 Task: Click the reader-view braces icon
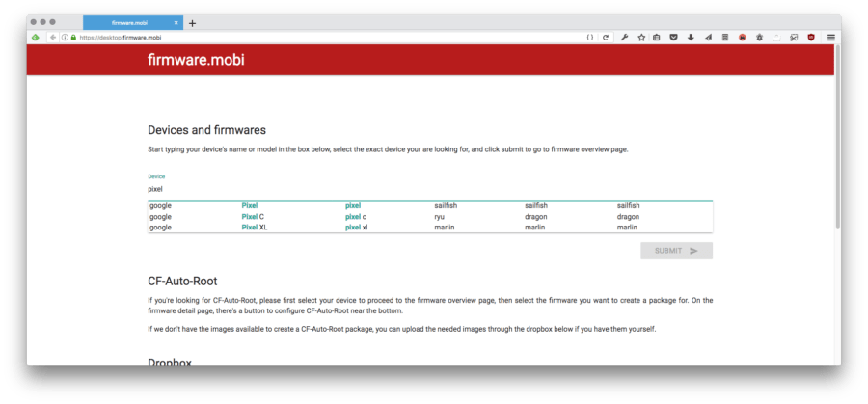(x=590, y=38)
